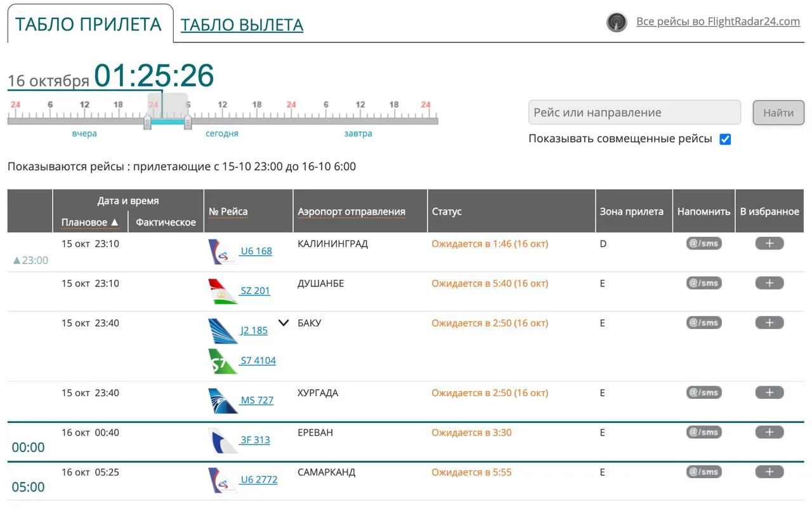
Task: Click the EgyptAir logo for MS 727
Action: [223, 401]
